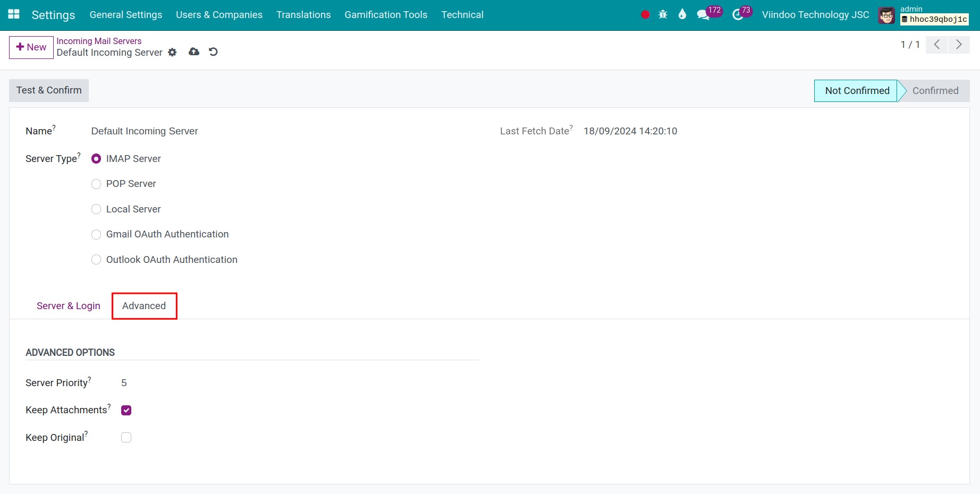Select the POP Server radio button

tap(96, 184)
